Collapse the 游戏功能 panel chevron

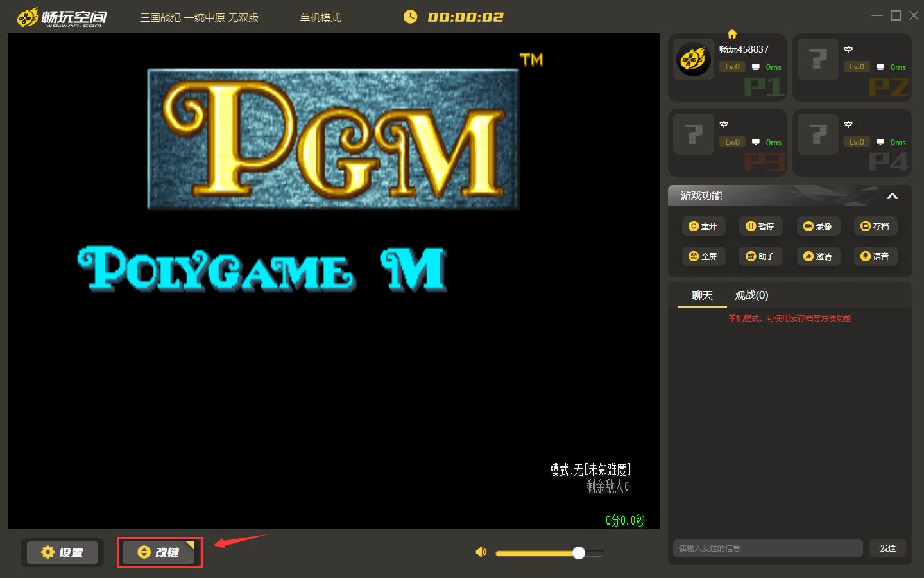click(x=892, y=196)
